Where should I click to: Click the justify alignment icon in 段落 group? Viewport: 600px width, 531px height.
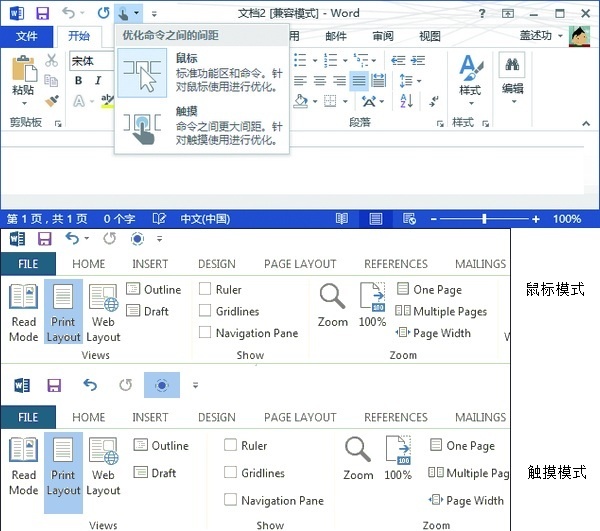359,81
